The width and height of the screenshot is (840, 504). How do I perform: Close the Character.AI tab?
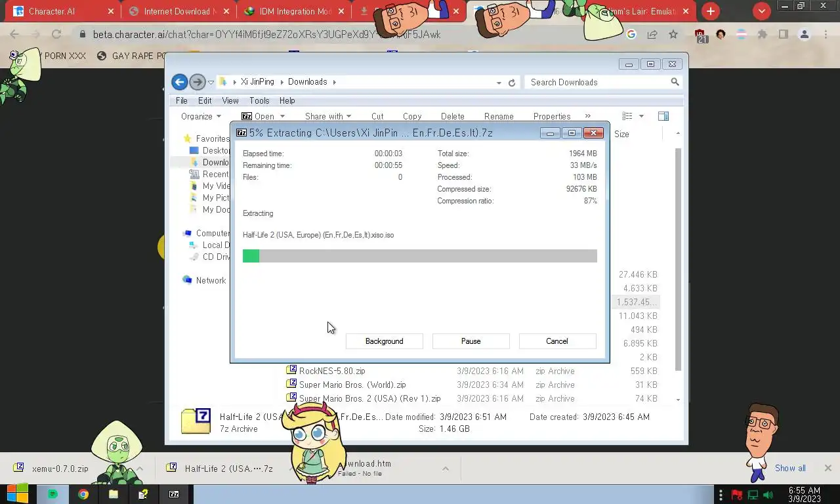(111, 11)
